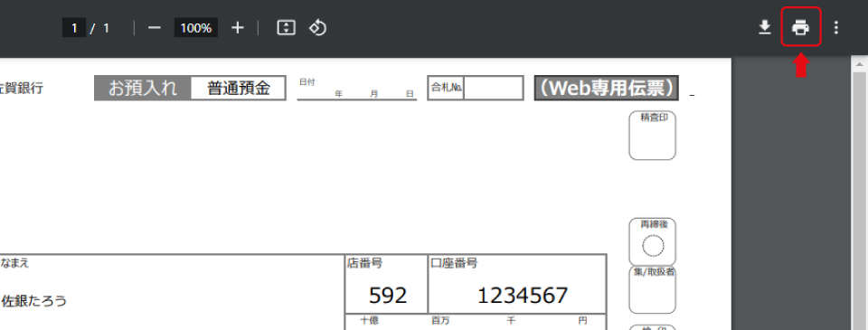868x330 pixels.
Task: Click the 普通預金 label box
Action: click(239, 88)
